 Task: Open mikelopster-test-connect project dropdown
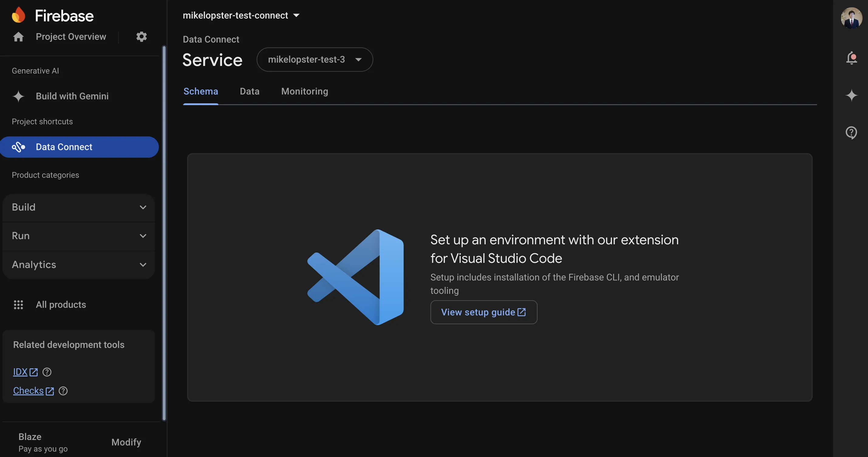point(241,15)
